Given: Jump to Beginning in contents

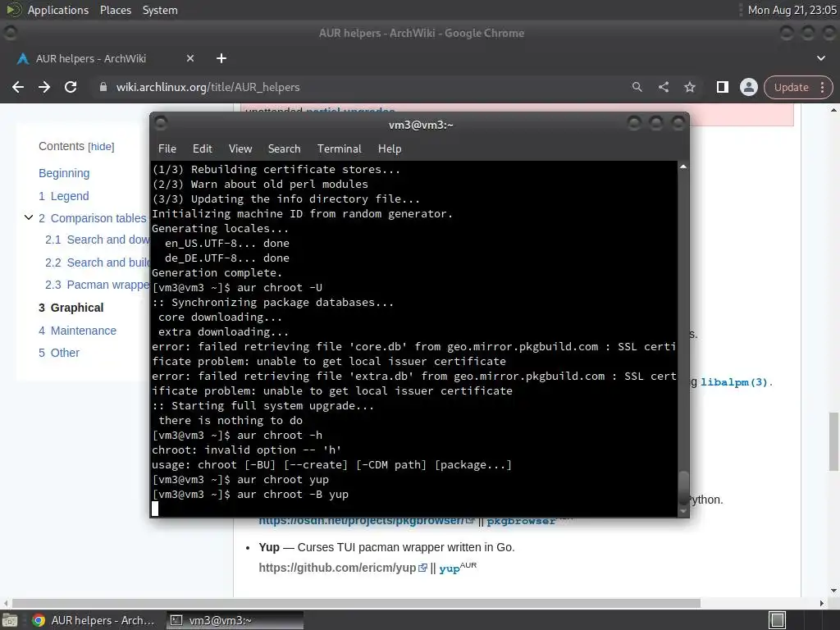Looking at the screenshot, I should pos(64,173).
